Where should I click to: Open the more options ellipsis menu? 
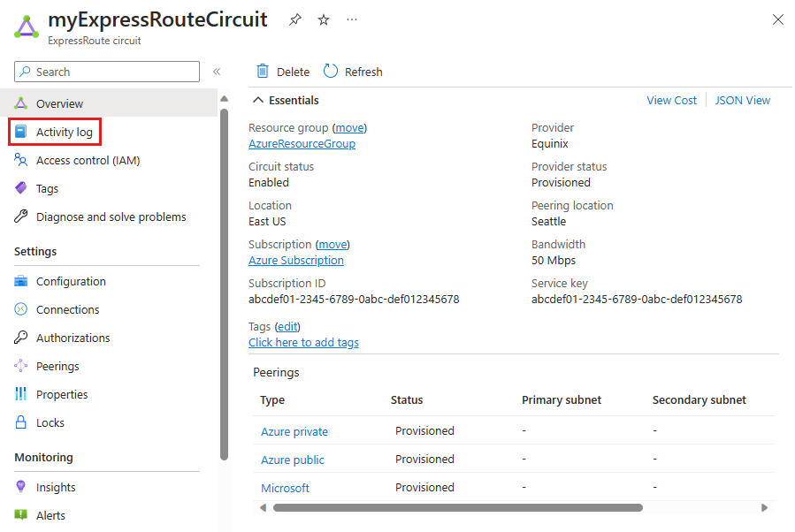click(353, 19)
